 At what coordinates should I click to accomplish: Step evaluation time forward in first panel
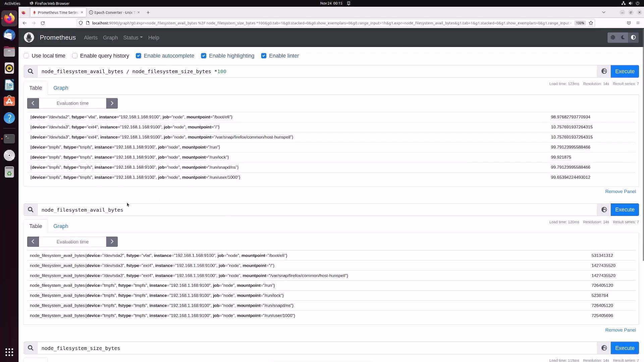tap(112, 103)
